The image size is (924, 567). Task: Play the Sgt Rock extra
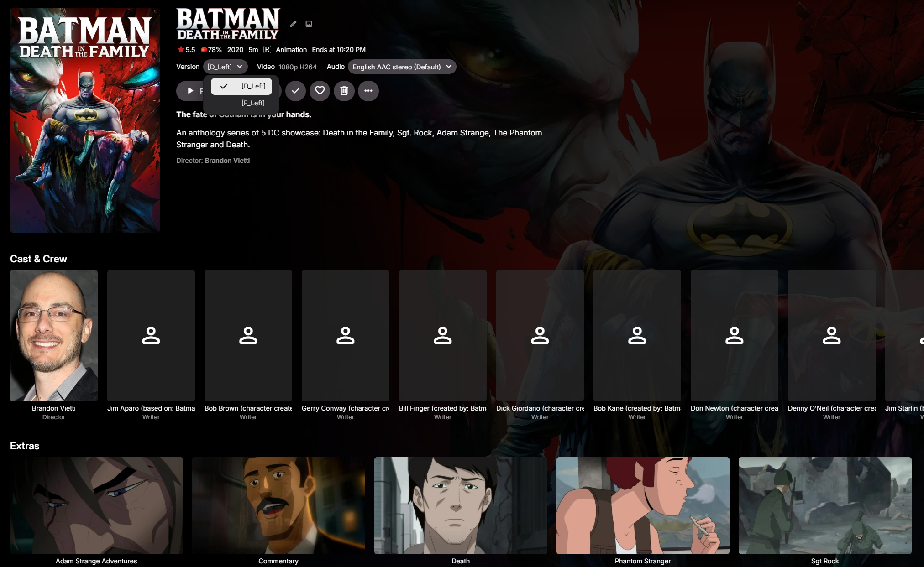click(825, 506)
